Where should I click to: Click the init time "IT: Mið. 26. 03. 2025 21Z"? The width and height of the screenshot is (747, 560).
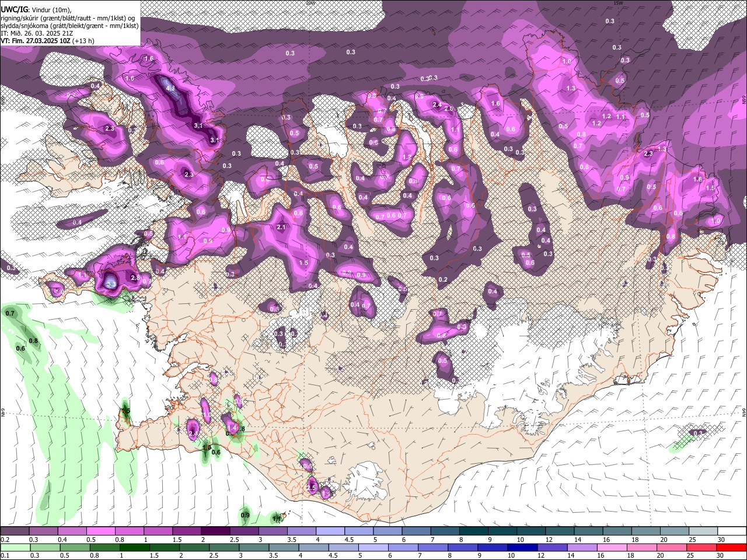coord(36,33)
